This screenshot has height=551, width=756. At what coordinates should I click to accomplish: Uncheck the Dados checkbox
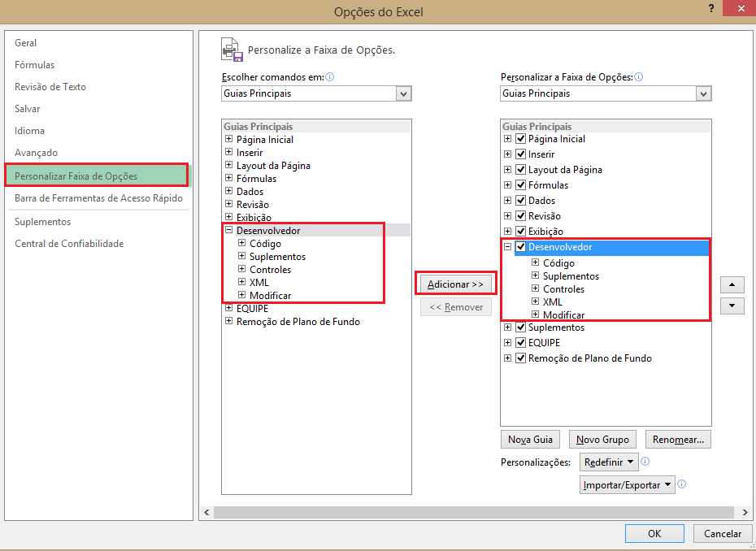(521, 201)
